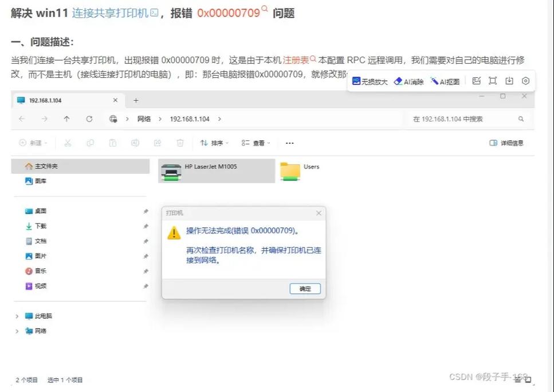Click 网络 breadcrumb segment
This screenshot has width=554, height=392.
coord(144,119)
